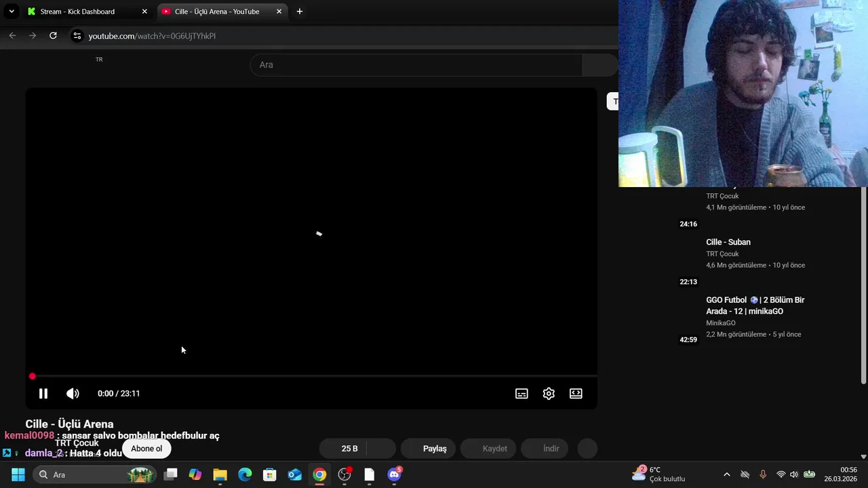This screenshot has height=488, width=868.
Task: Click the youtube.com address bar URL
Action: (x=152, y=36)
